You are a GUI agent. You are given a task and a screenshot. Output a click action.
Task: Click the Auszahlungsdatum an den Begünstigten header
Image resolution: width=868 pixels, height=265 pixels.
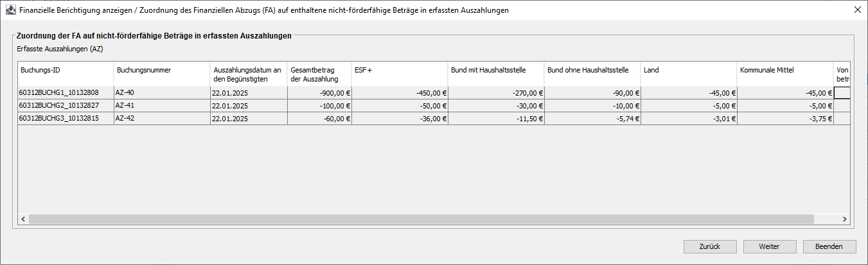[x=249, y=74]
